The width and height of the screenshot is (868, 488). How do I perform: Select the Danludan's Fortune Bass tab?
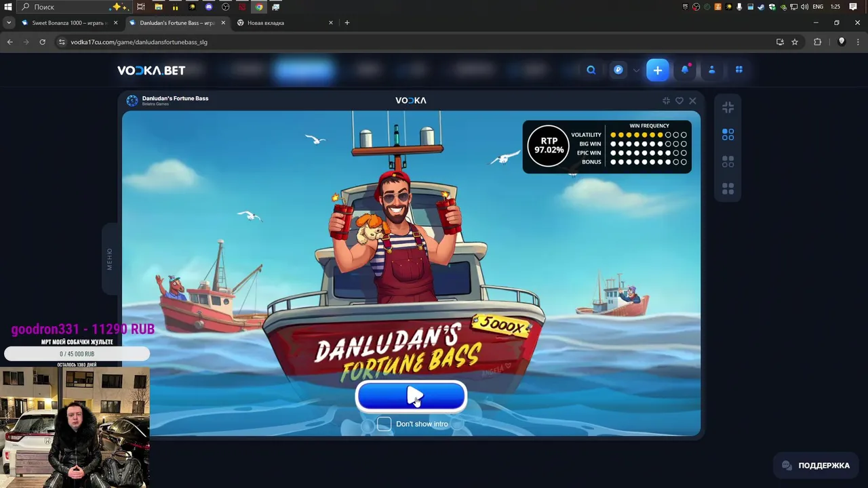[x=176, y=22]
